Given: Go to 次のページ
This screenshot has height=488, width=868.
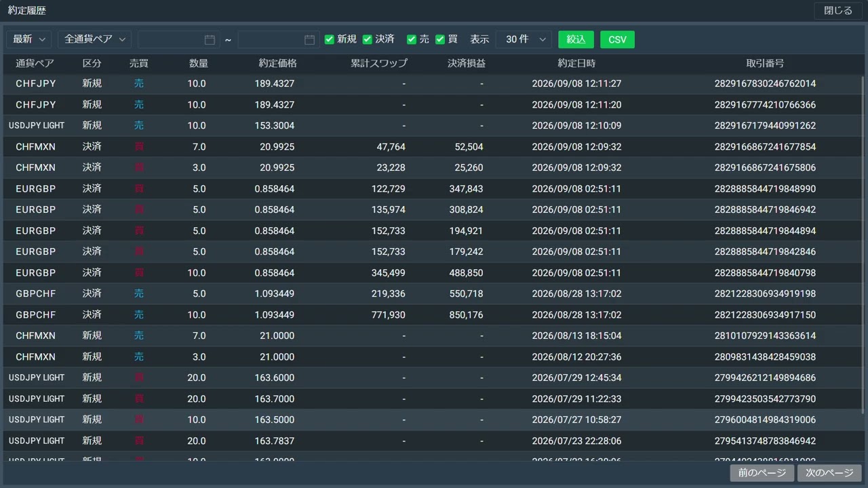Looking at the screenshot, I should [x=830, y=473].
